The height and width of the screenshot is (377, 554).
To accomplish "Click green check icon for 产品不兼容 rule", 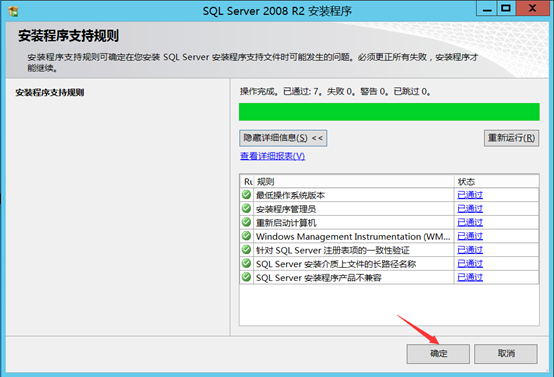I will click(x=246, y=277).
